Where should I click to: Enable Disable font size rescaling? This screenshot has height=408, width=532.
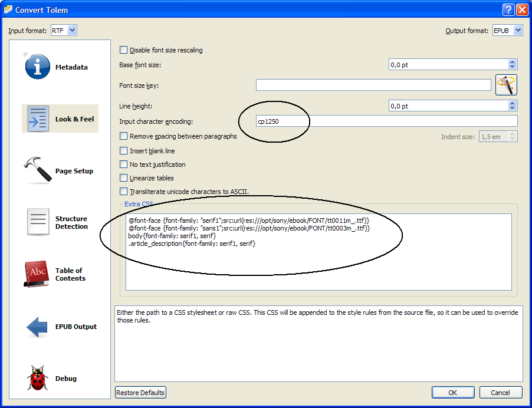pyautogui.click(x=123, y=50)
